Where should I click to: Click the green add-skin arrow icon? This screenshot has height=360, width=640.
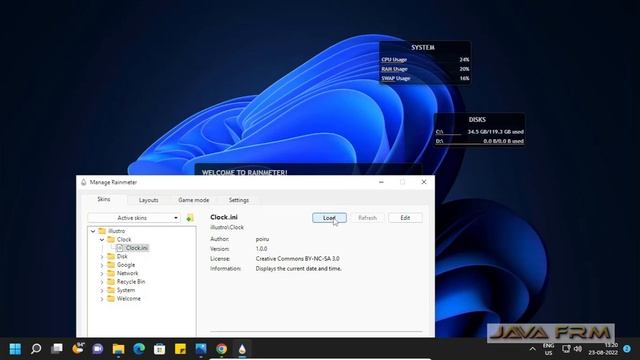point(190,218)
